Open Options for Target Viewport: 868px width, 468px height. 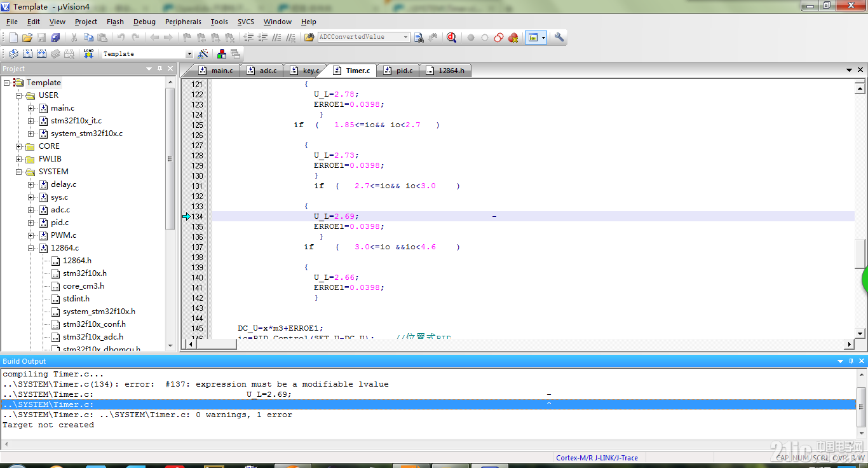click(203, 54)
